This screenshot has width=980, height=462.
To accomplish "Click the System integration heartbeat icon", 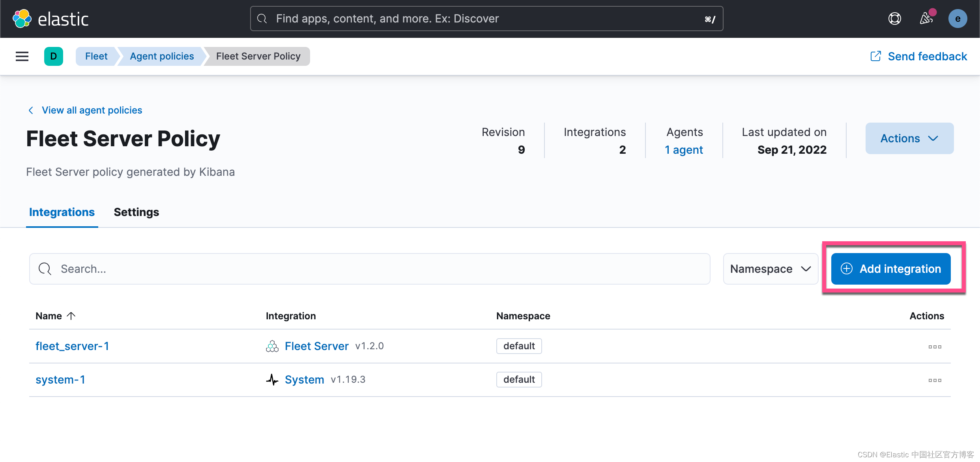I will 272,380.
